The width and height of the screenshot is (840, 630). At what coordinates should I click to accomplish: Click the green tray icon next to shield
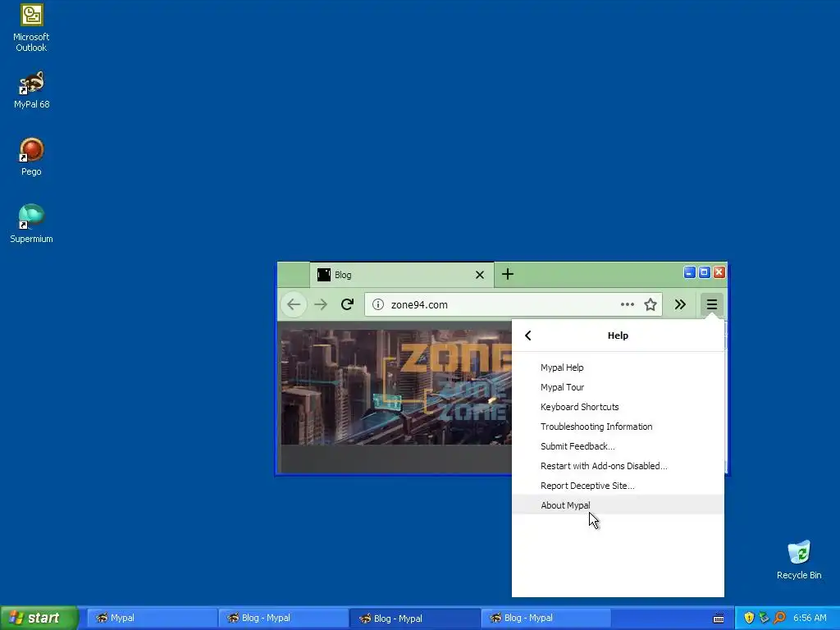click(x=764, y=618)
